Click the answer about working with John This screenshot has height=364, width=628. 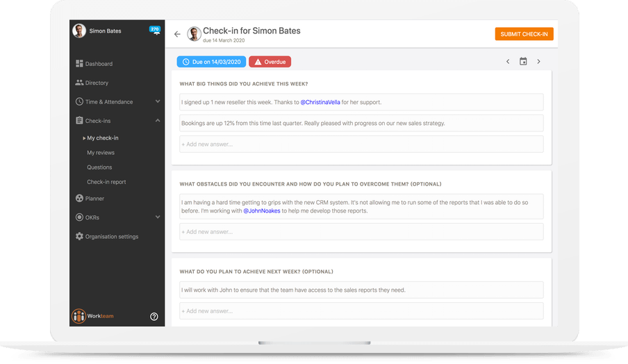361,290
